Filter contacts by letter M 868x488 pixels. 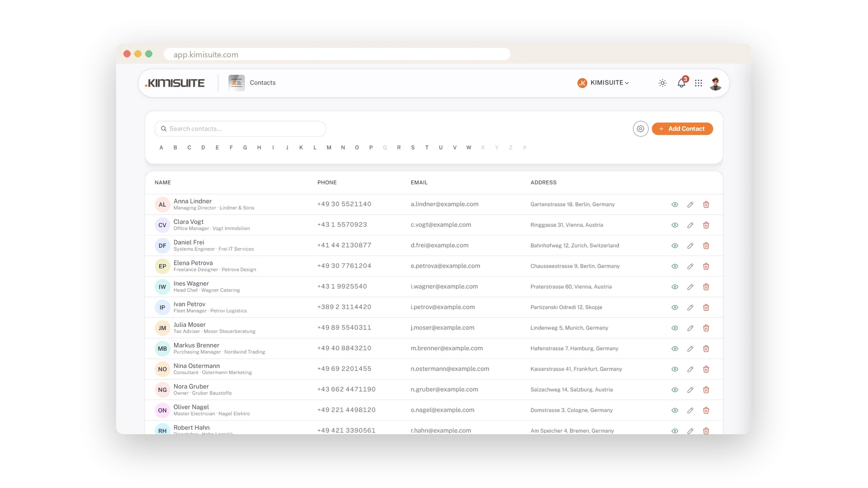tap(329, 148)
